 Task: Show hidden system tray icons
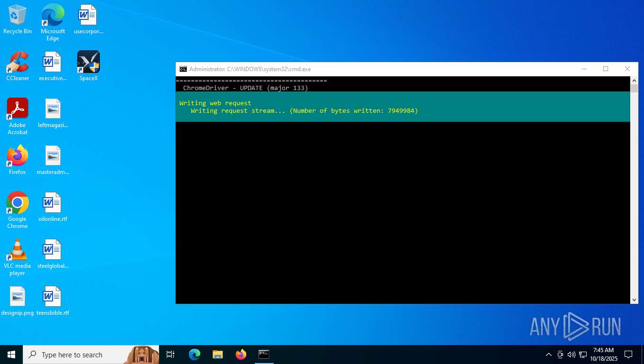[x=549, y=355]
